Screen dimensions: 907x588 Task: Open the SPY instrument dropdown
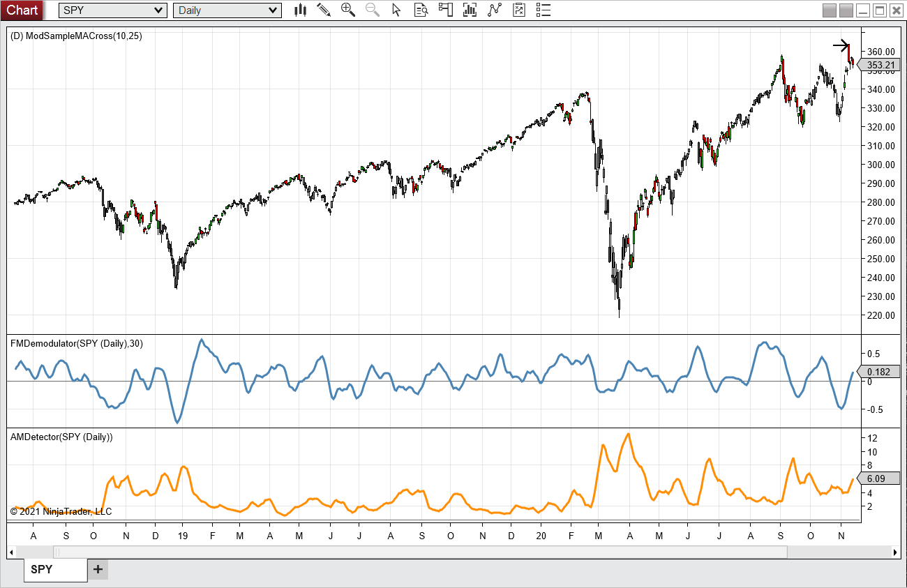tap(113, 10)
